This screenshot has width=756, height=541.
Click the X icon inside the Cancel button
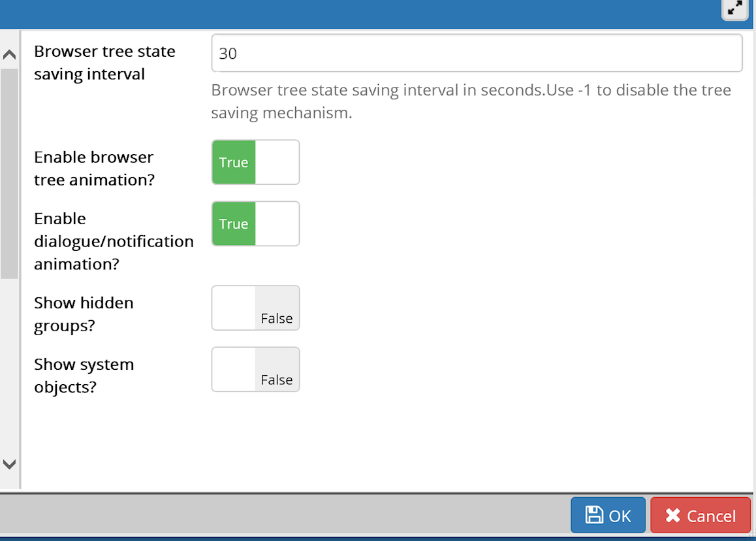click(673, 516)
